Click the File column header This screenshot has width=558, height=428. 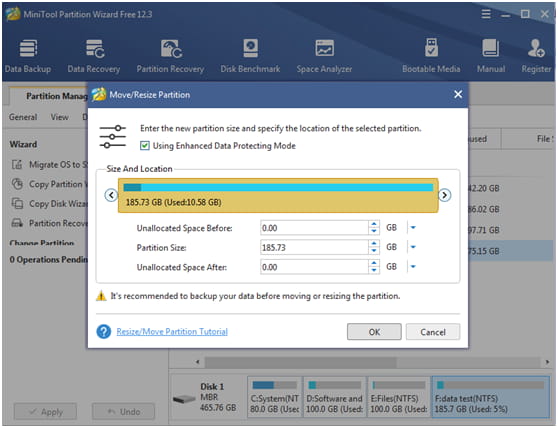point(528,139)
